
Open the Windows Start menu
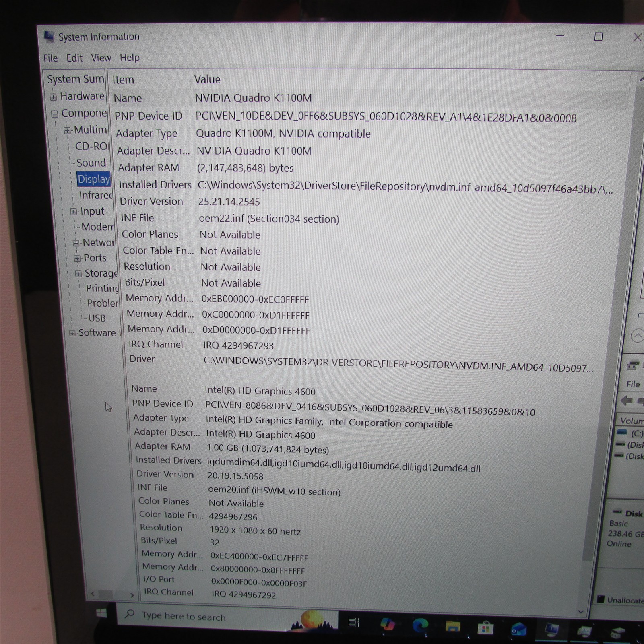101,613
